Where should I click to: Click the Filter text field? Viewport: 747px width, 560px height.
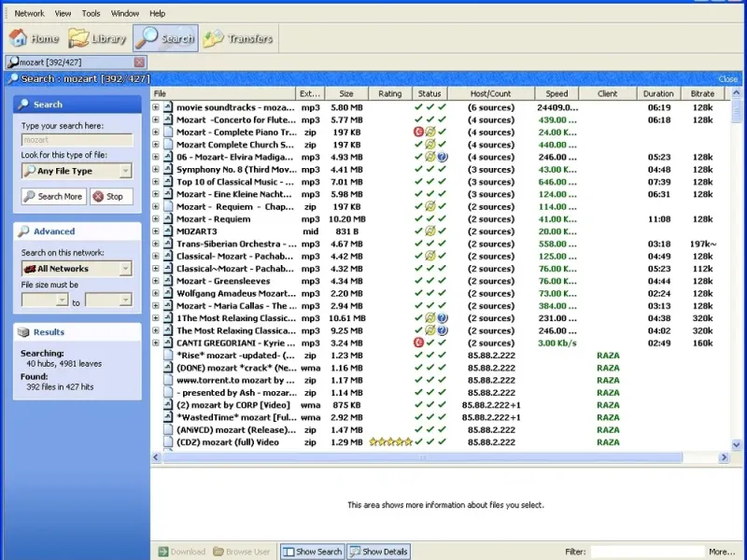[x=646, y=552]
